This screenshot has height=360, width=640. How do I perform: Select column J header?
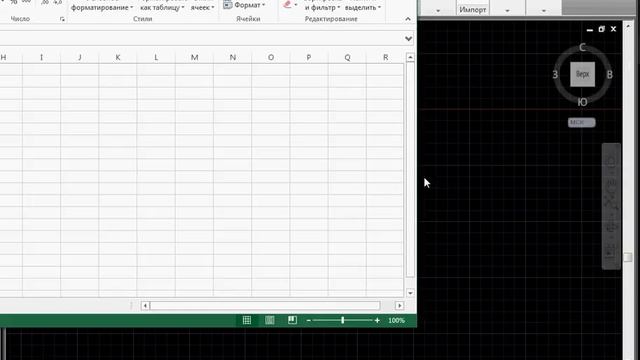coord(80,58)
